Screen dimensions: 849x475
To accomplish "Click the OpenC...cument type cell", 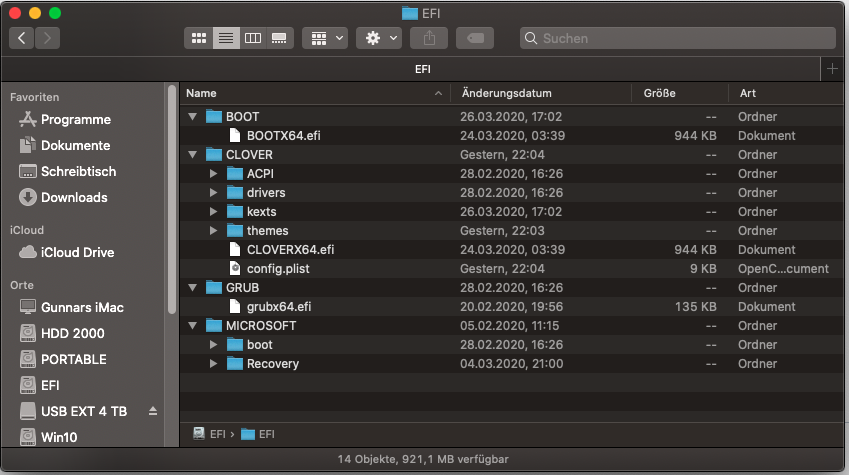I will 783,268.
